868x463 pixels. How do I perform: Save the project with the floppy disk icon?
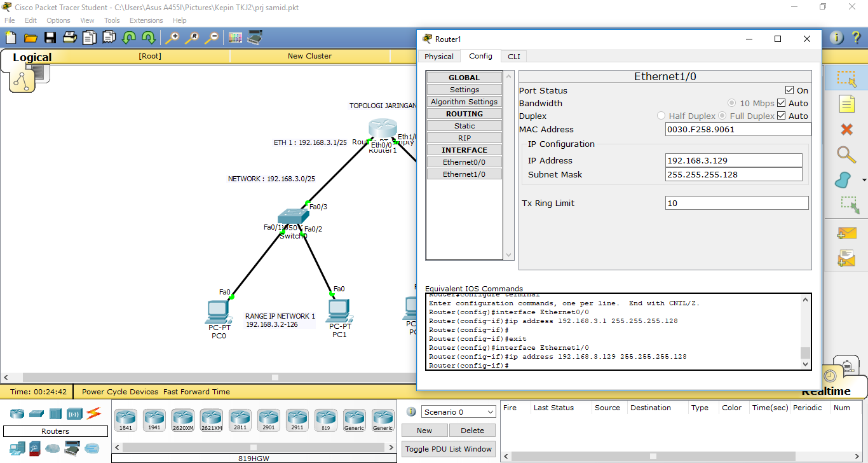click(50, 38)
